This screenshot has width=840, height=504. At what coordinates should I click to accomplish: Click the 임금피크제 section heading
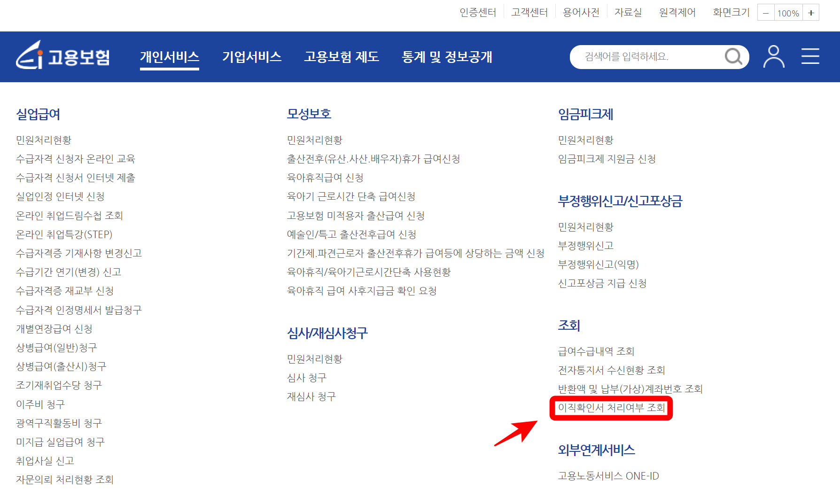point(585,114)
